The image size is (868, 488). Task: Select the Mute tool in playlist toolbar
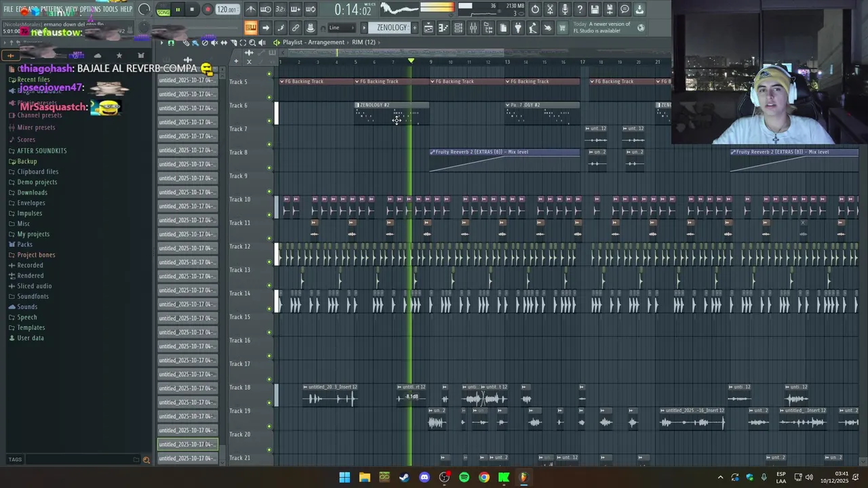pos(214,43)
